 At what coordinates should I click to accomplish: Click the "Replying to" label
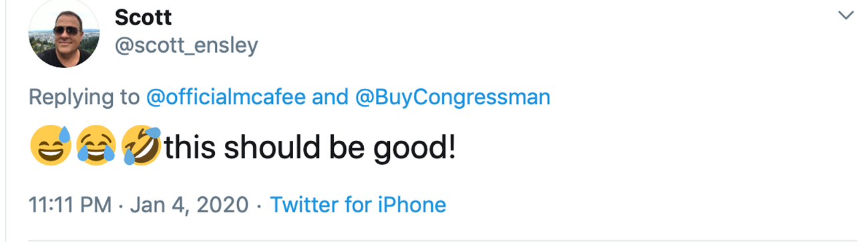(84, 97)
